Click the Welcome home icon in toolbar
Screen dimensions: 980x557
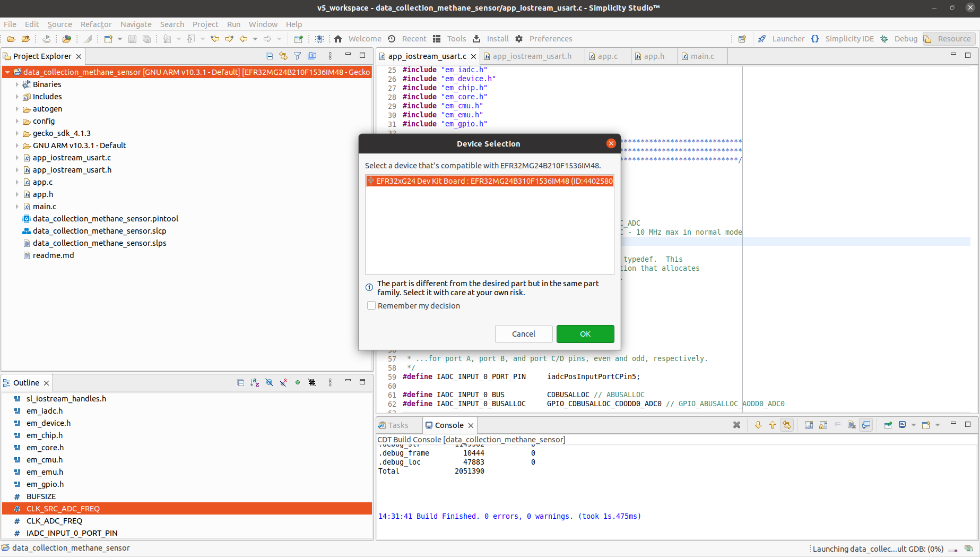pyautogui.click(x=338, y=39)
